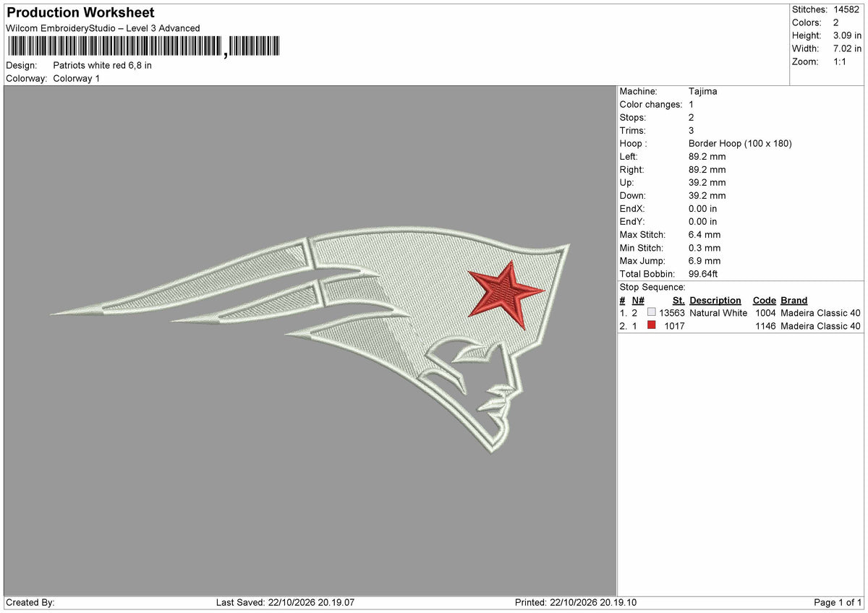Select the "Last Saved: 22/10/2026 20.19.07" footer entry
This screenshot has width=868, height=613.
point(286,602)
